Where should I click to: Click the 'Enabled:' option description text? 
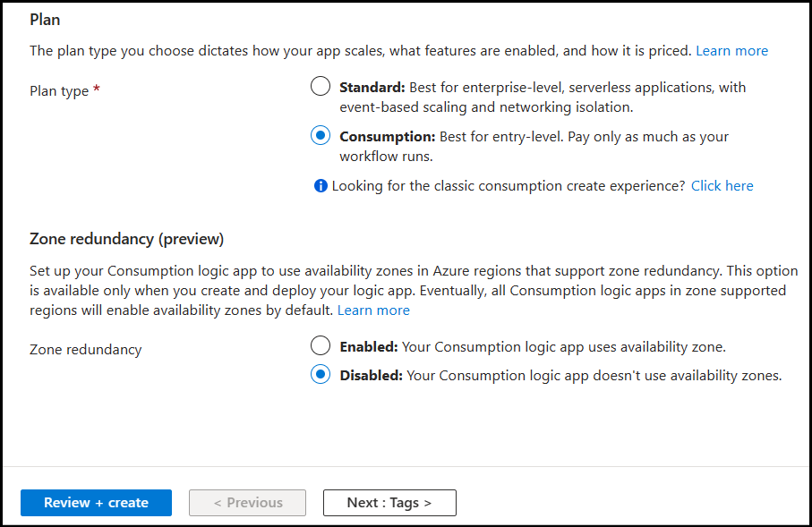(533, 346)
